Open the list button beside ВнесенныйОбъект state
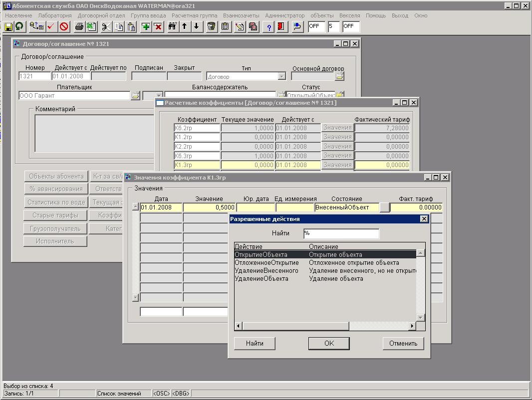Screen dimensions: 532x400 pyautogui.click(x=384, y=207)
